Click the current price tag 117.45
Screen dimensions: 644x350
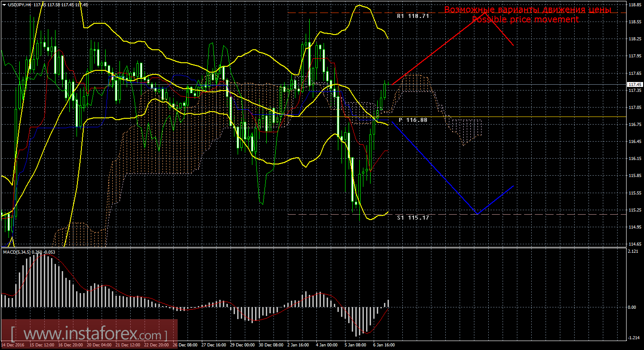[634, 84]
